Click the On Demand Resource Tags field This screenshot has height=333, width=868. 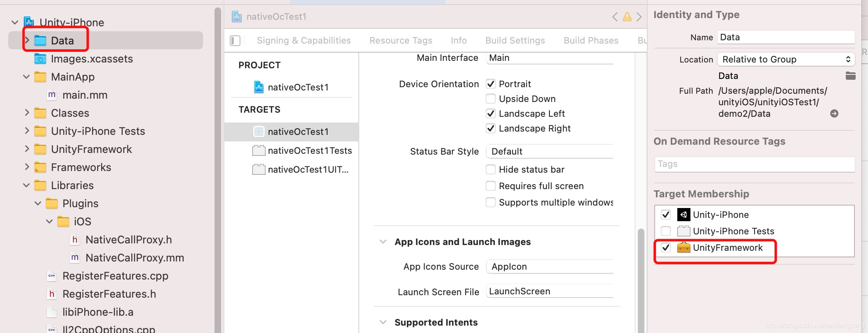click(x=755, y=164)
